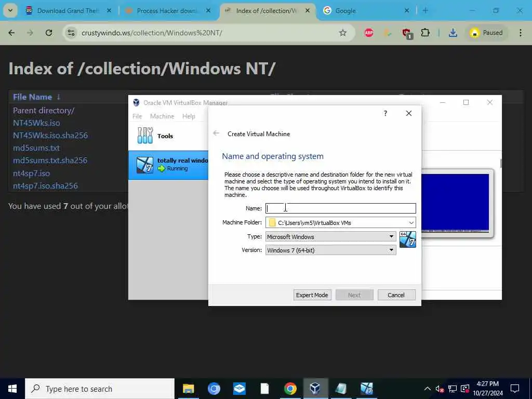
Task: Click the address bar URL
Action: 152,33
